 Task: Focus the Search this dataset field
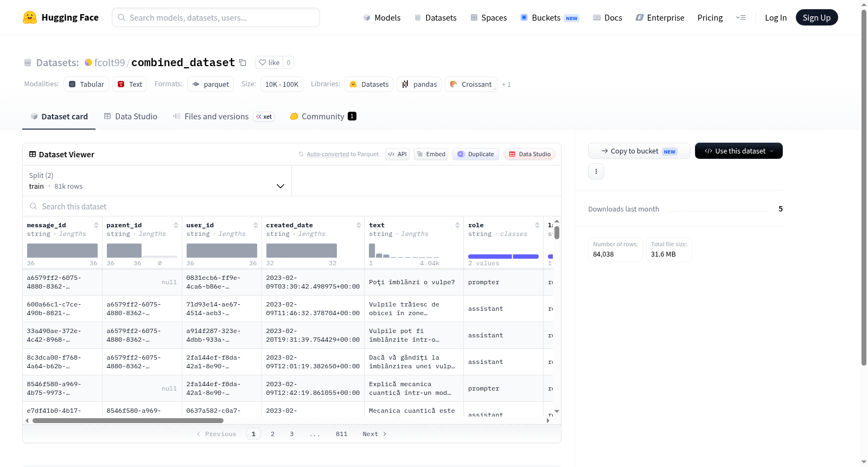click(x=292, y=207)
